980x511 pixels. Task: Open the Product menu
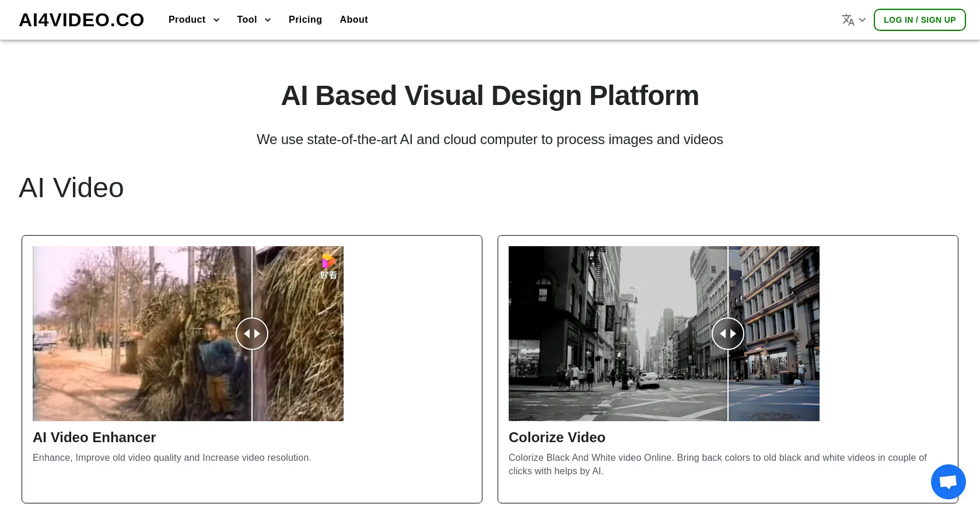[x=187, y=20]
